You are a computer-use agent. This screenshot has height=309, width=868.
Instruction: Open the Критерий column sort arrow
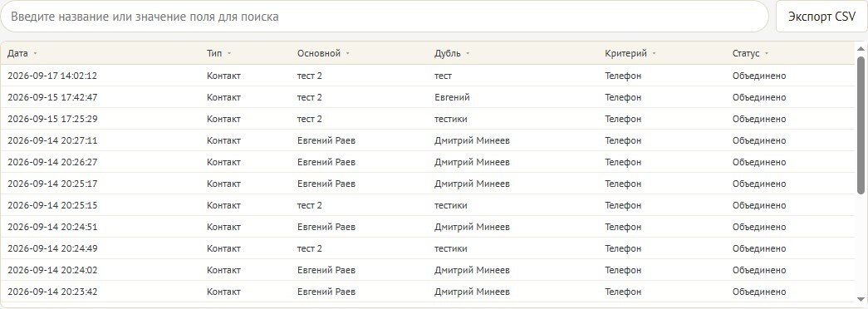(x=654, y=54)
